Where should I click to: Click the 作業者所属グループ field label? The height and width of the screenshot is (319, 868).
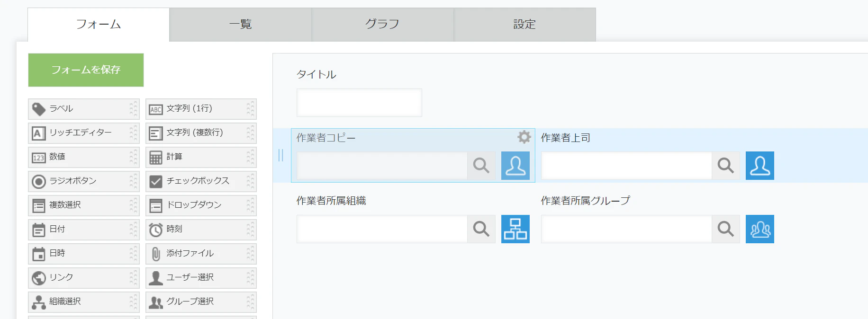pos(586,201)
